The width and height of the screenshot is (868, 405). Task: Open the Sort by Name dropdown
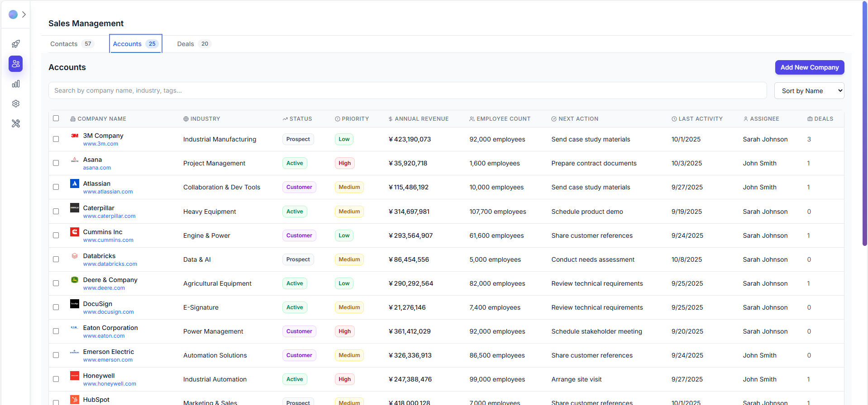click(809, 91)
